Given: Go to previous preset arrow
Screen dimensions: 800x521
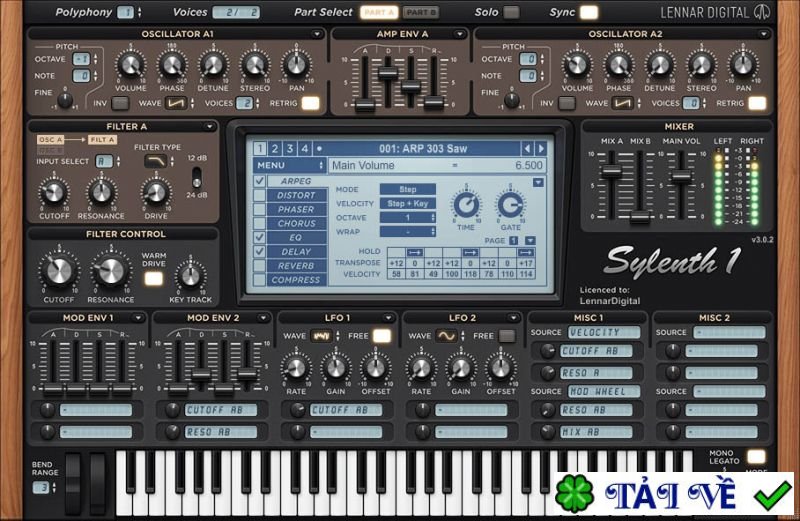Looking at the screenshot, I should 527,148.
